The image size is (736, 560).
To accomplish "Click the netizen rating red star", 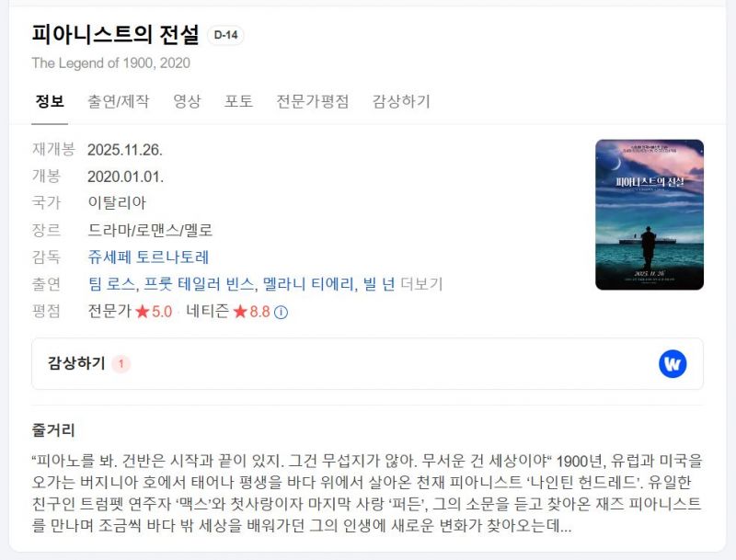I will click(x=240, y=312).
